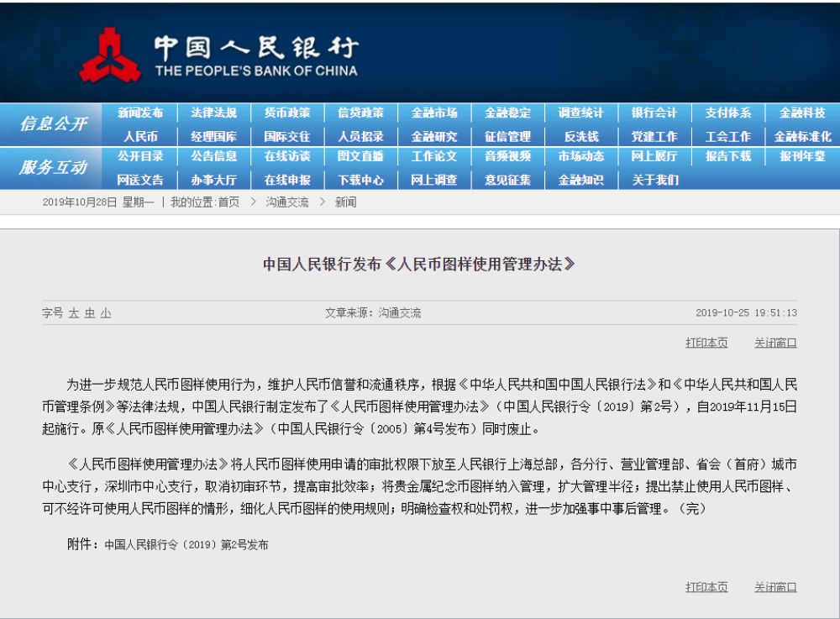Open 工作论文 menu item
The width and height of the screenshot is (840, 619).
point(434,156)
